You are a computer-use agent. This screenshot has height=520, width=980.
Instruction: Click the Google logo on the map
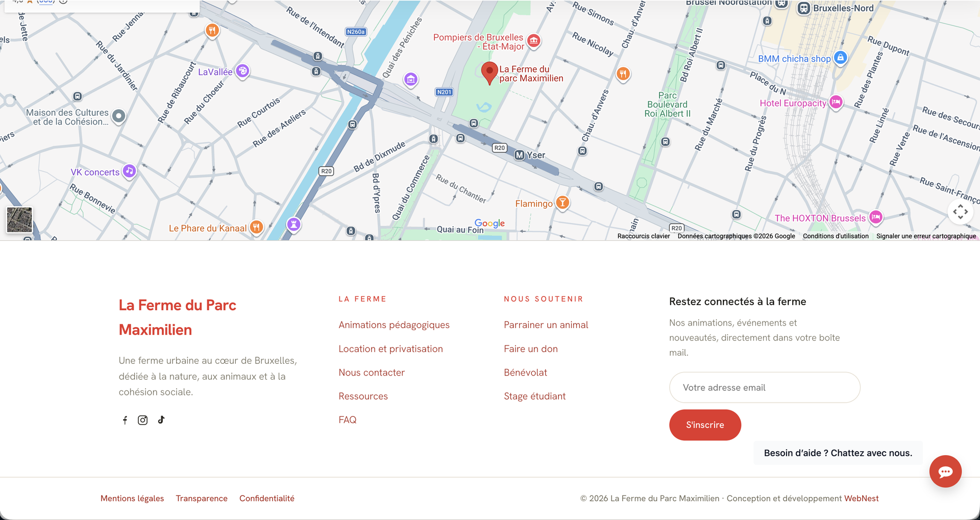(x=489, y=223)
